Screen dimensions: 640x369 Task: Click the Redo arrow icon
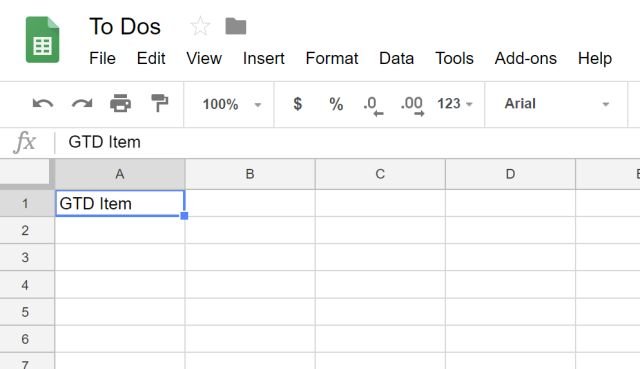coord(82,104)
